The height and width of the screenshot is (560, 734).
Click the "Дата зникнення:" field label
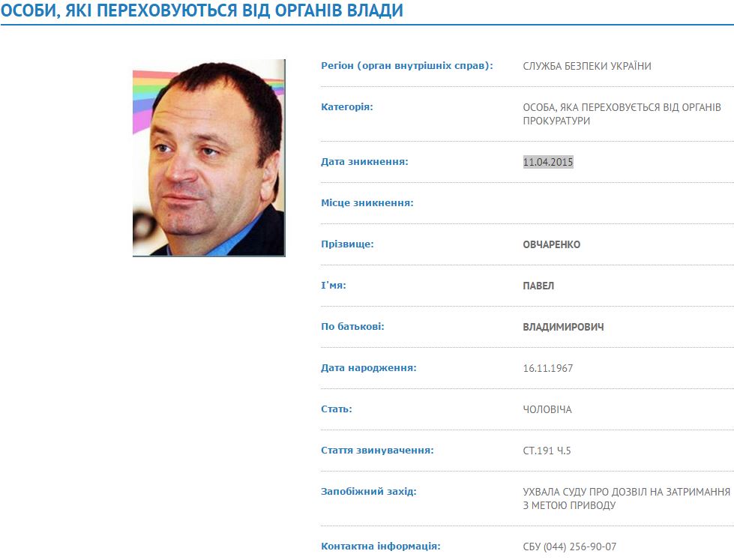point(364,161)
